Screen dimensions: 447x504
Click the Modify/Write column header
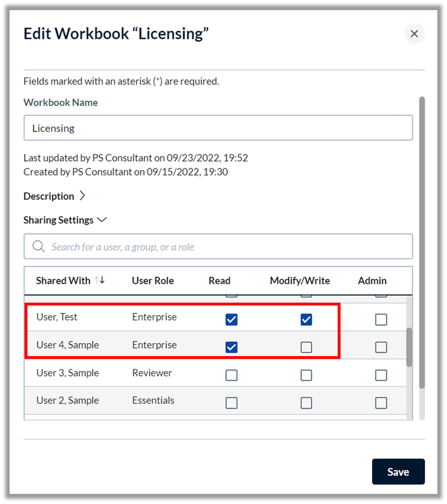(300, 281)
